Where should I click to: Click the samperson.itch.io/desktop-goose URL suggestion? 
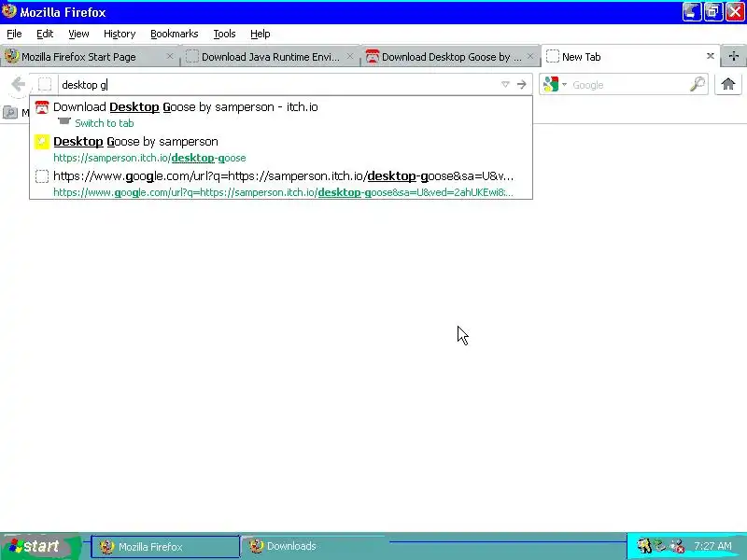coord(149,158)
